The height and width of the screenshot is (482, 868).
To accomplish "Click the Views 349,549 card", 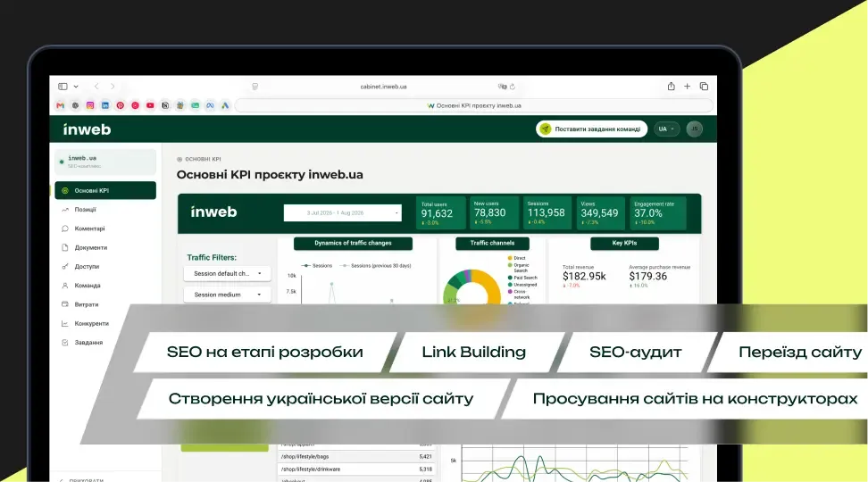I will 601,213.
